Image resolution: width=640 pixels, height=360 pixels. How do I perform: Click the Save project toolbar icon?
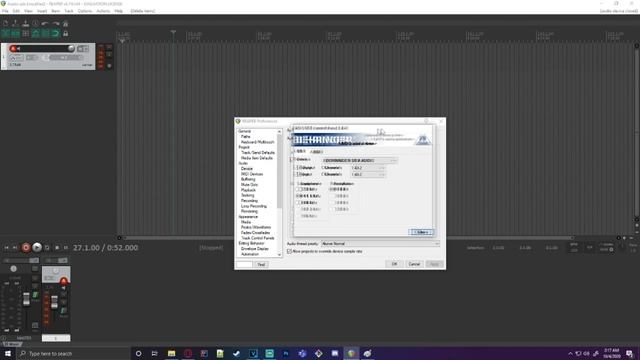pyautogui.click(x=25, y=24)
